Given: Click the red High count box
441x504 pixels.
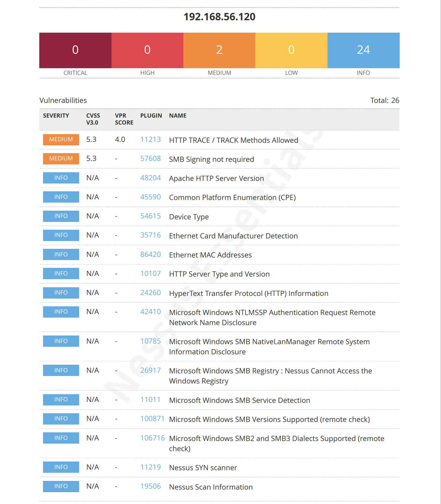Looking at the screenshot, I should (x=147, y=50).
